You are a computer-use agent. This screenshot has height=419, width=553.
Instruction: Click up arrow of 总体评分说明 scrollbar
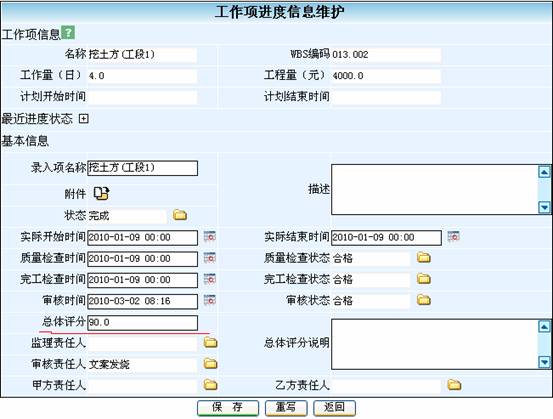pos(545,327)
